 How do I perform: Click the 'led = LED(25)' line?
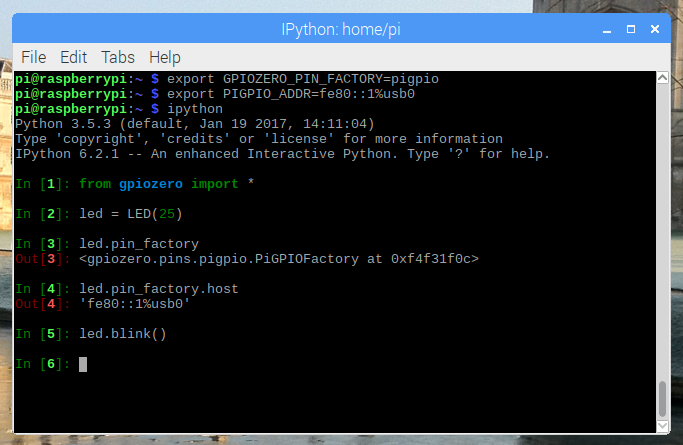(x=131, y=214)
